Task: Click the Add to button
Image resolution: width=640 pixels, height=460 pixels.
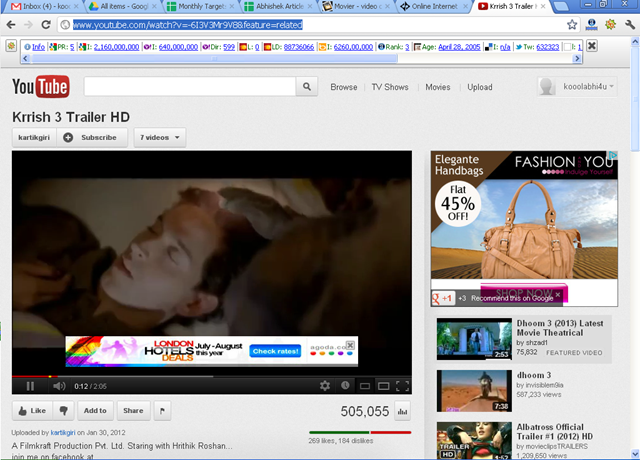Action: pos(95,411)
